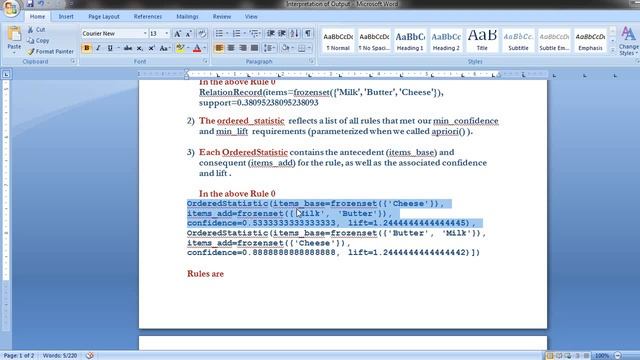Open underline style dropdown arrow
Image resolution: width=640 pixels, height=360 pixels.
point(118,48)
